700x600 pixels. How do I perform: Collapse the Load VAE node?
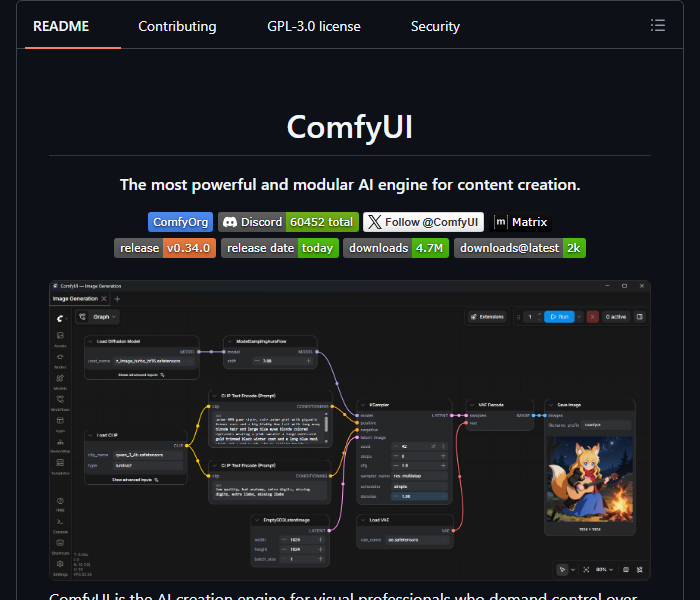(363, 520)
